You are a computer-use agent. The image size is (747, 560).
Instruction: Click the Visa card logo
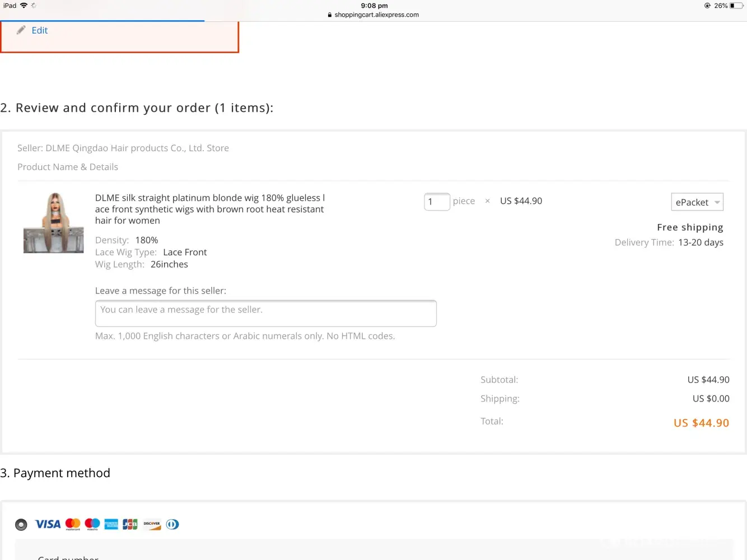[x=48, y=524]
